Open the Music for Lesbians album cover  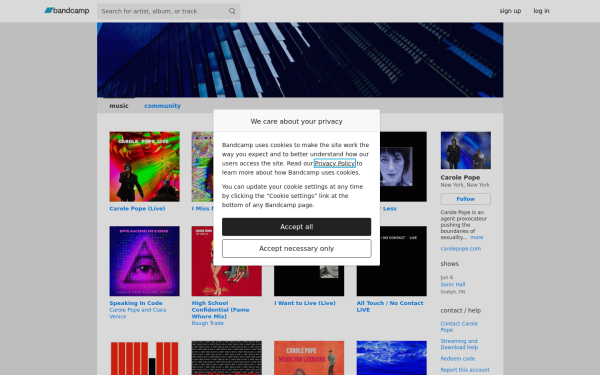[x=309, y=358]
